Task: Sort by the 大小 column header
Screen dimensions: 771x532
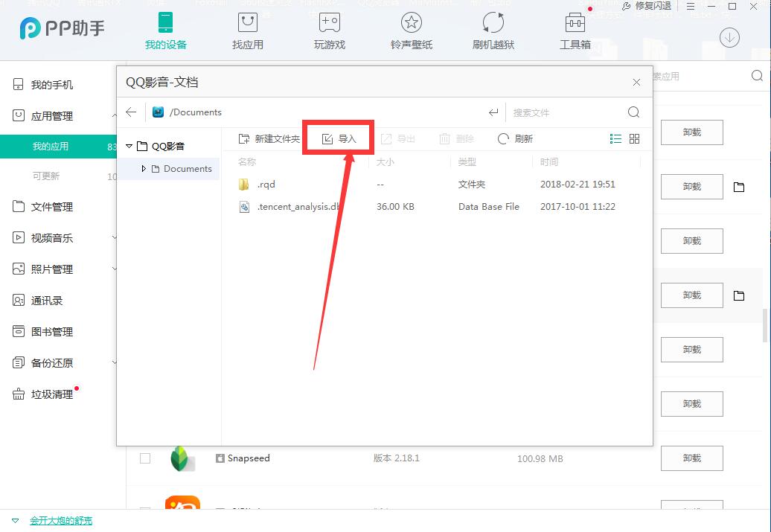Action: [x=385, y=161]
